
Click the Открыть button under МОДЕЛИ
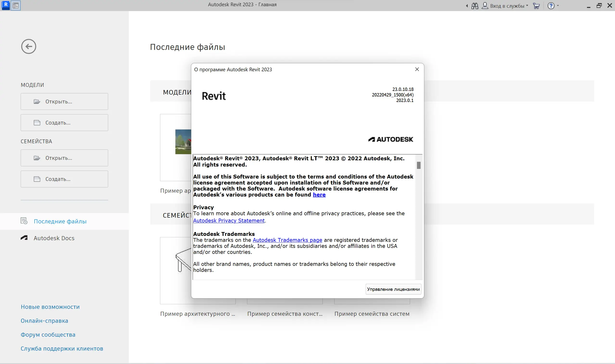tap(64, 101)
